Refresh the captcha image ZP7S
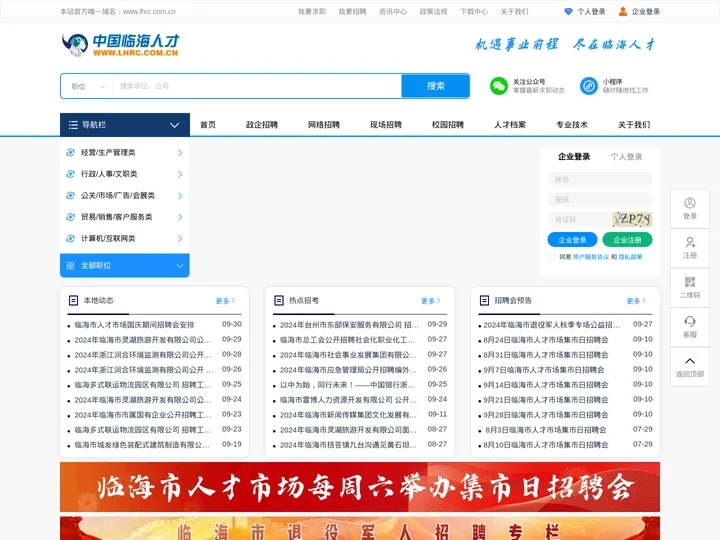 point(632,219)
